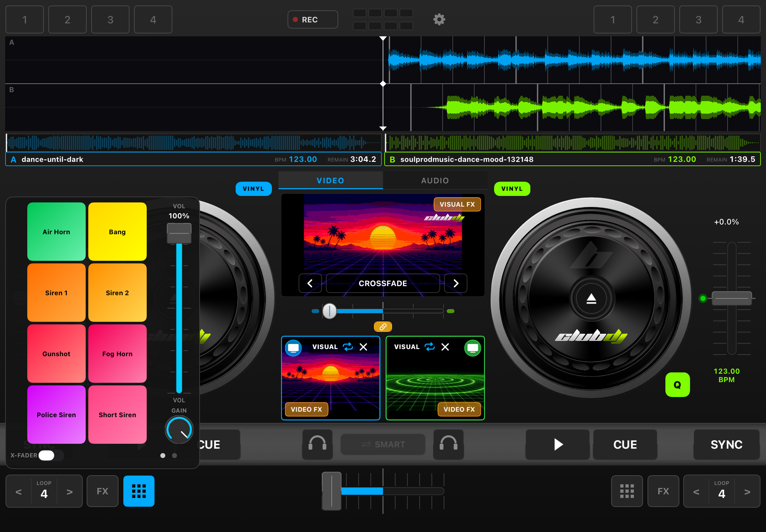Select deck B hot cue 2
766x532 pixels.
pyautogui.click(x=655, y=20)
